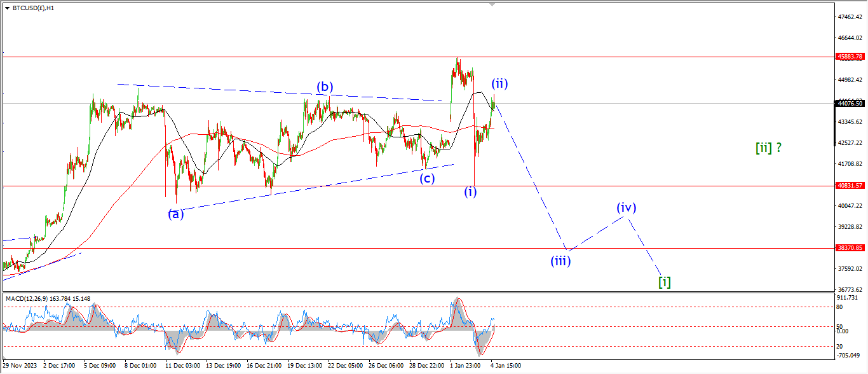Select the (i) label under the spike low

(x=470, y=191)
